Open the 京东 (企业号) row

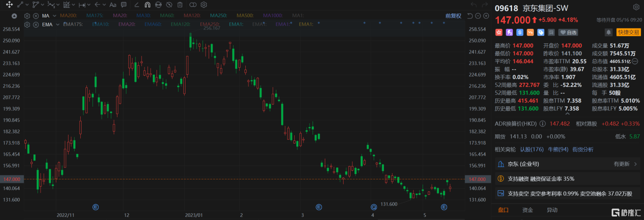click(567, 164)
